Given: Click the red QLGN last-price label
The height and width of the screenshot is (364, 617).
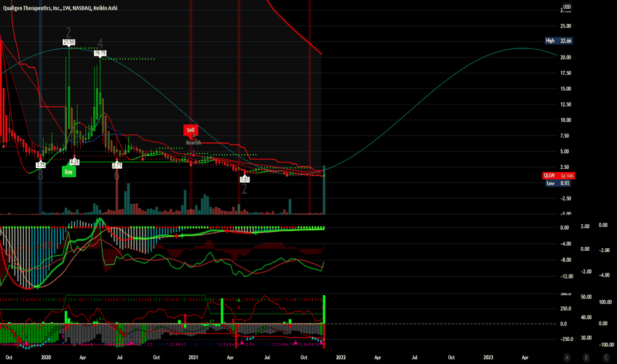Looking at the screenshot, I should pyautogui.click(x=558, y=175).
